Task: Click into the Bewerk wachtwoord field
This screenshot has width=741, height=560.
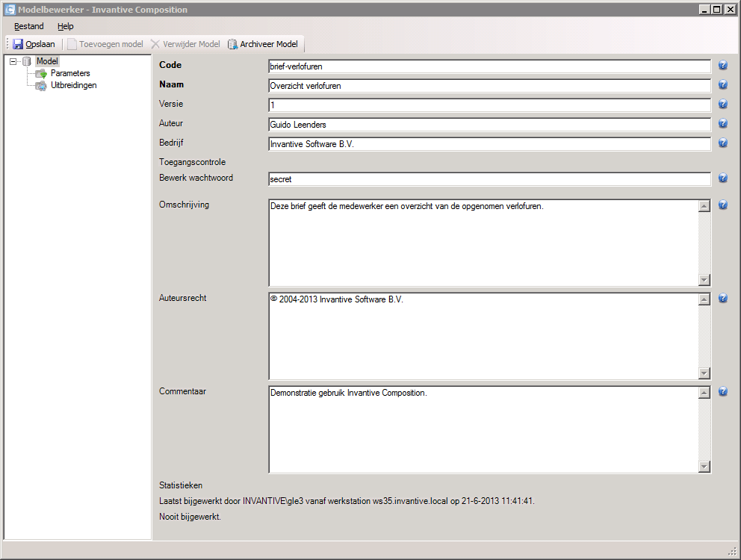Action: pyautogui.click(x=489, y=179)
